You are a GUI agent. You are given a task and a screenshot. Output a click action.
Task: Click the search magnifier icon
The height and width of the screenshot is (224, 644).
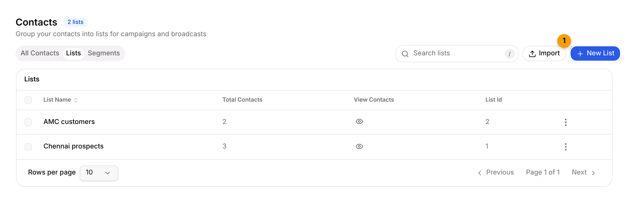405,54
